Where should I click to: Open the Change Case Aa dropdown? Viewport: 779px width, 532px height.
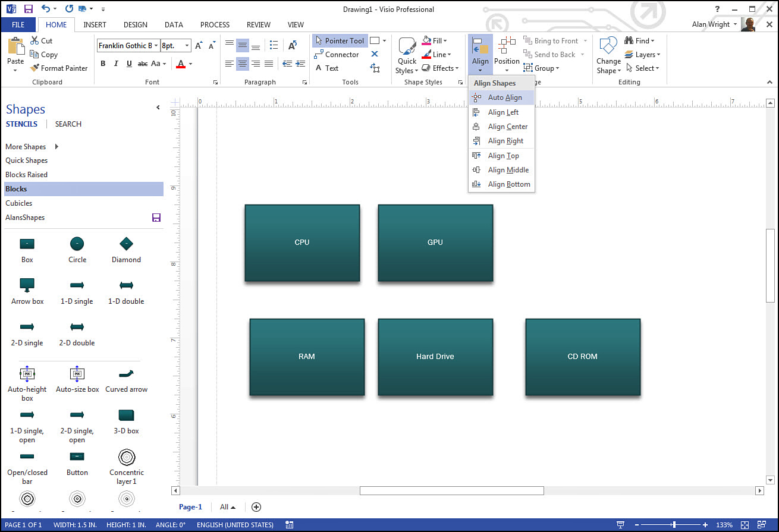(159, 64)
